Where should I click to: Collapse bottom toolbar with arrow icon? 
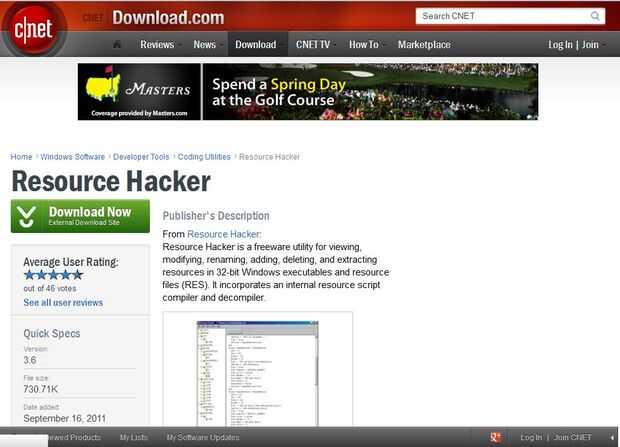pyautogui.click(x=612, y=438)
